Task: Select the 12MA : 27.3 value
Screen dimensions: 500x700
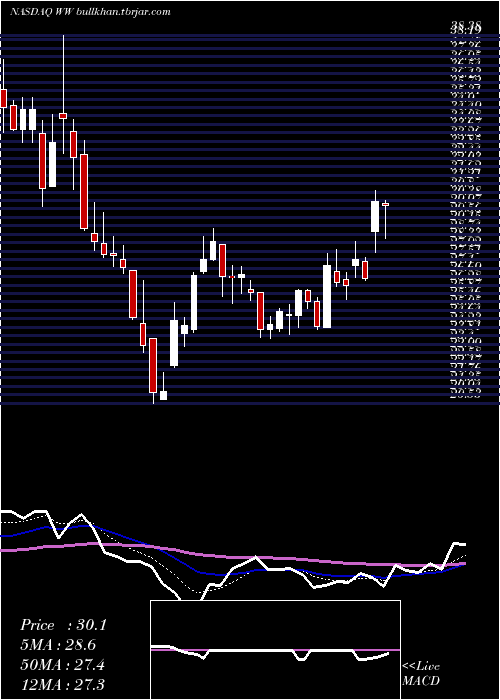Action: pos(62,685)
